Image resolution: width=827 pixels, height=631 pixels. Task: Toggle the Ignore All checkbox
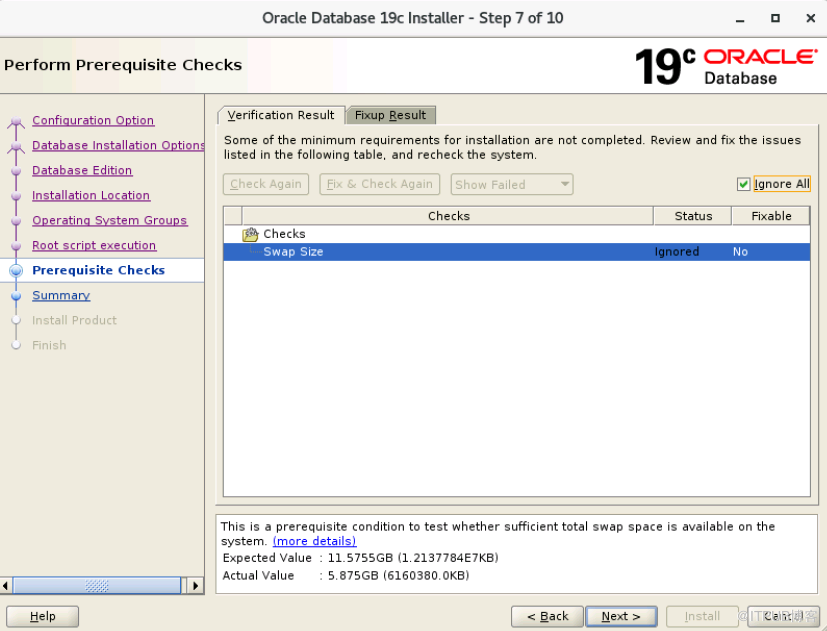click(x=743, y=184)
